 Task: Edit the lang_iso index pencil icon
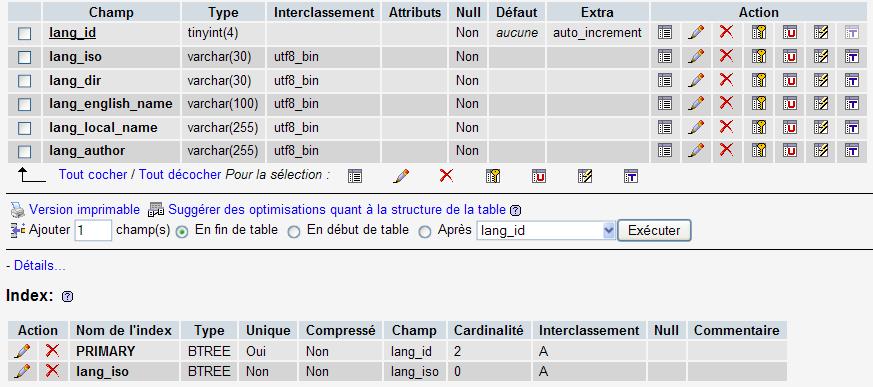[22, 371]
